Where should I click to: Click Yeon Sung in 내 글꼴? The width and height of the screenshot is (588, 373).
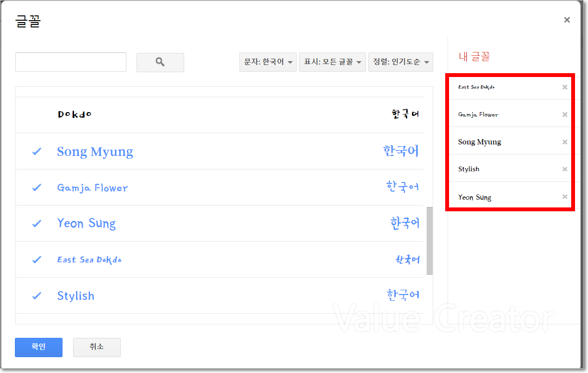click(x=475, y=197)
